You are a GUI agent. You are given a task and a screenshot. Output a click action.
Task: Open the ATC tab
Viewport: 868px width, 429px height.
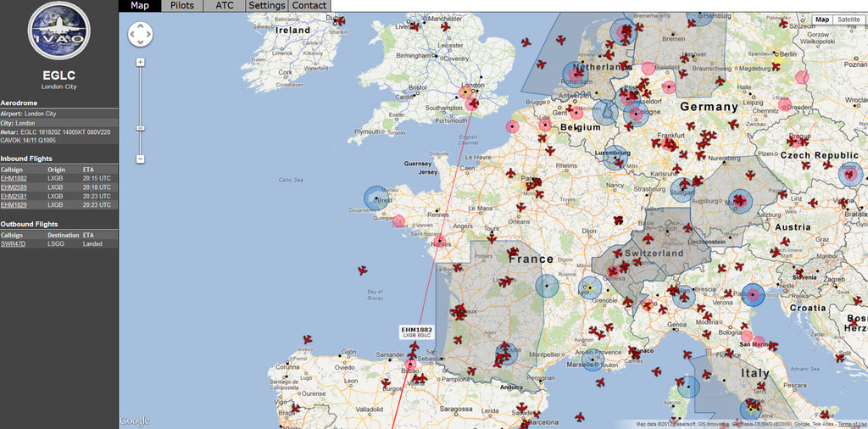pos(225,5)
